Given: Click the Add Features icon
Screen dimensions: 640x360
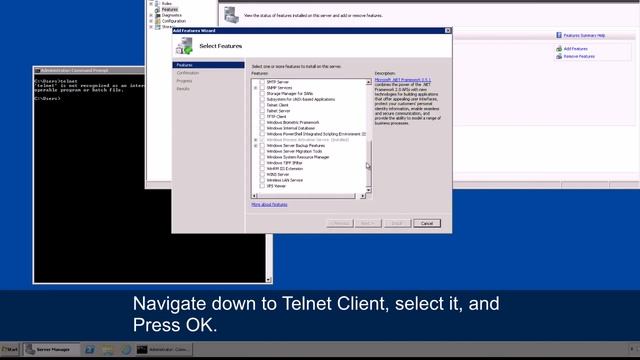Looking at the screenshot, I should point(559,49).
